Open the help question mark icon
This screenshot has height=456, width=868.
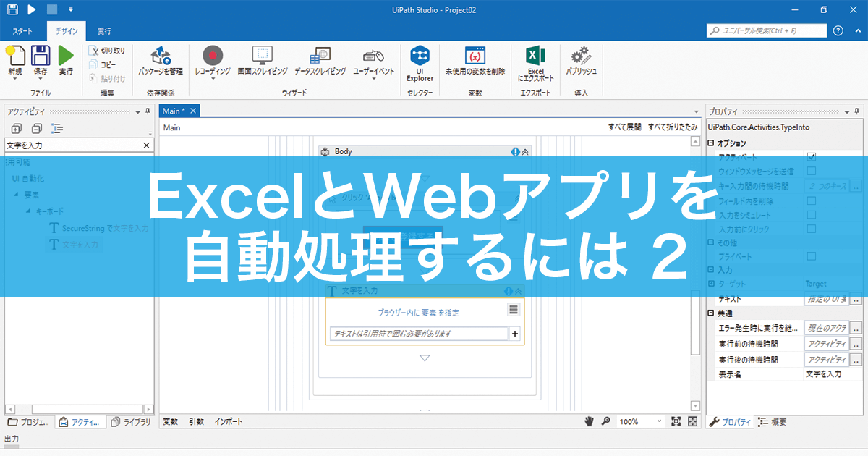[838, 30]
